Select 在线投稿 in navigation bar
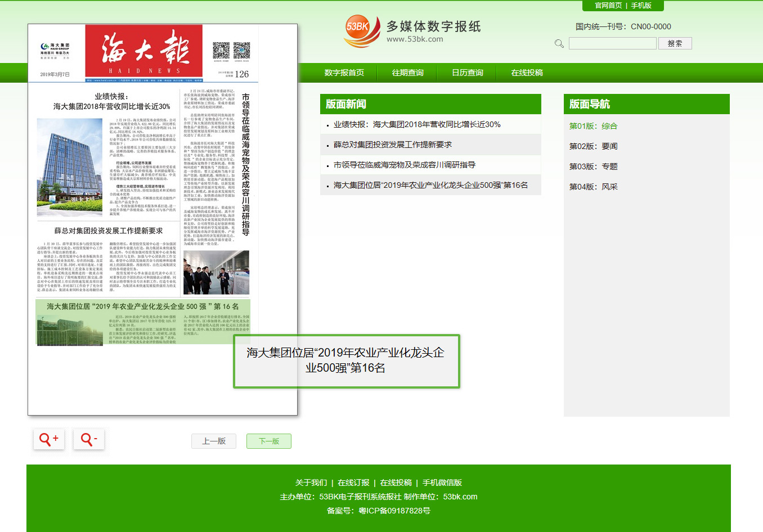The height and width of the screenshot is (532, 763). [x=527, y=73]
